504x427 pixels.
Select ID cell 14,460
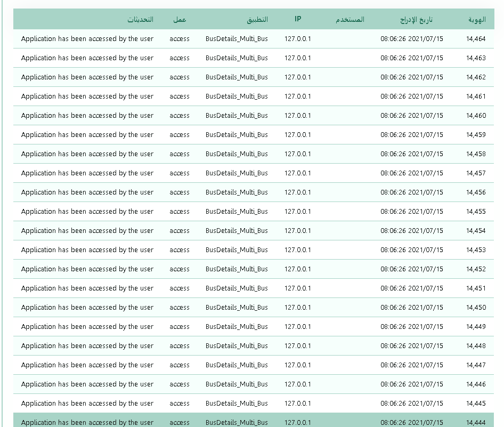(x=476, y=116)
